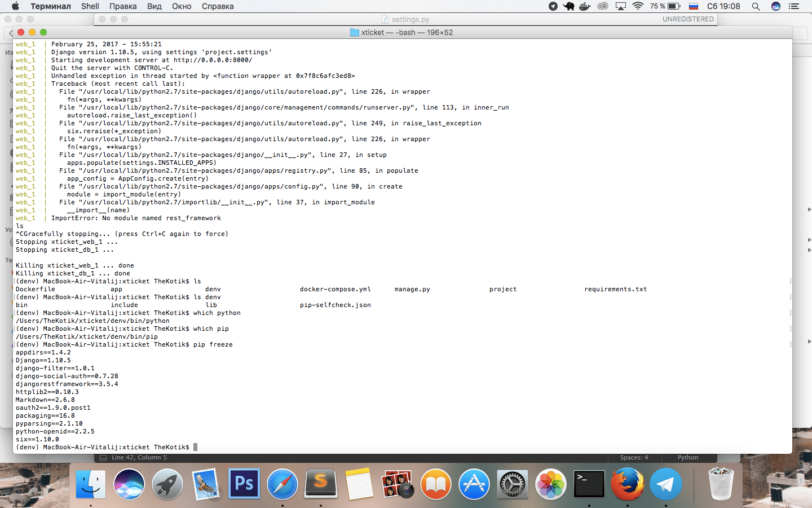This screenshot has height=508, width=812.
Task: Open the Trash in the Dock
Action: click(x=721, y=484)
